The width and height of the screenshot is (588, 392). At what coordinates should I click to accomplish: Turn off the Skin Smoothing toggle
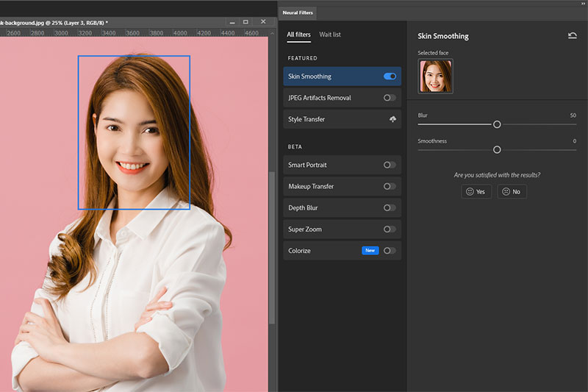pyautogui.click(x=390, y=76)
